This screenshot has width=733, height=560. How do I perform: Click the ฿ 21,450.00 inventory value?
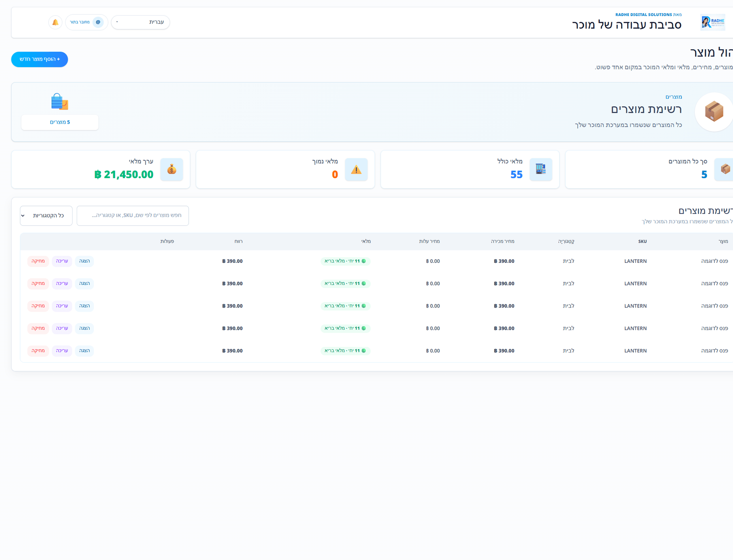pyautogui.click(x=124, y=174)
